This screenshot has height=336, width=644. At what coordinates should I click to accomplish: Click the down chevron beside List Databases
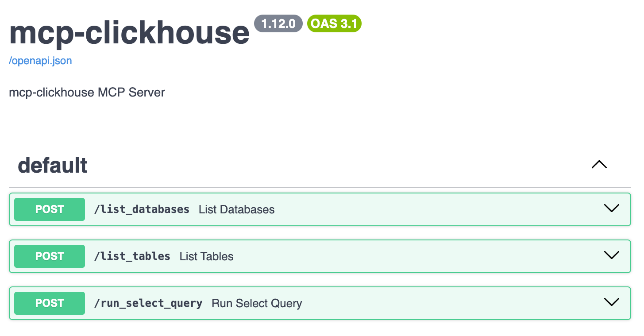[x=611, y=208]
